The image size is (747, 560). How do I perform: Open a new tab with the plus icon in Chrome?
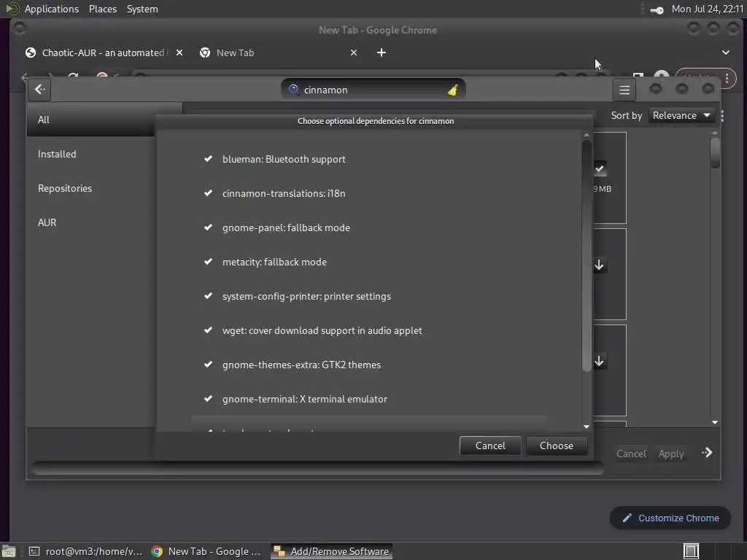pyautogui.click(x=381, y=52)
